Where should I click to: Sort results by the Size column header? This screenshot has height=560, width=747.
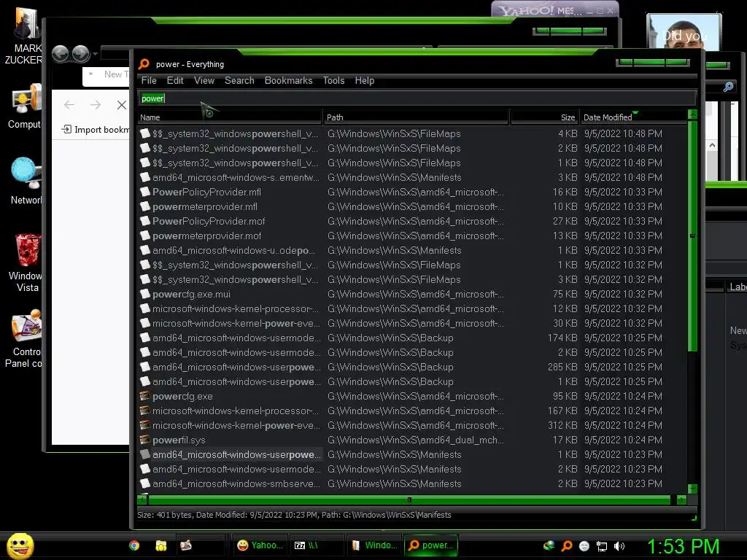click(x=544, y=117)
